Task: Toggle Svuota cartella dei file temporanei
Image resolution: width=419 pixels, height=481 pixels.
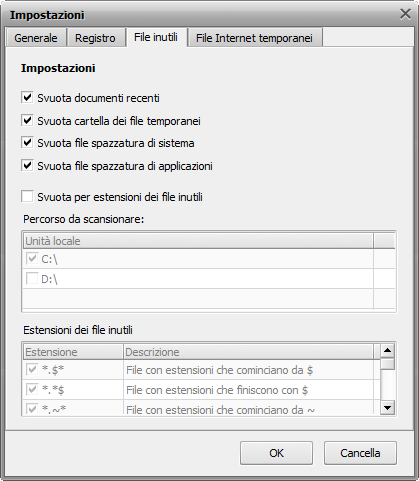Action: pos(27,120)
